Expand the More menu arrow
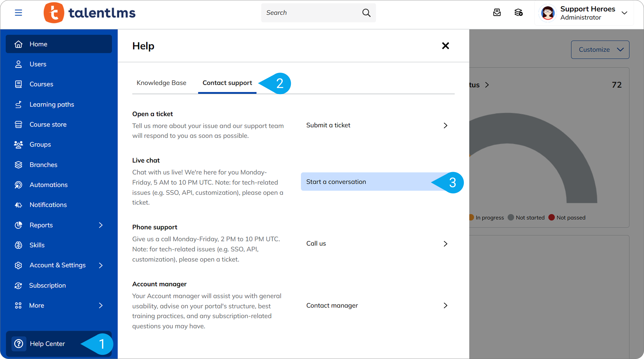644x359 pixels. point(101,305)
